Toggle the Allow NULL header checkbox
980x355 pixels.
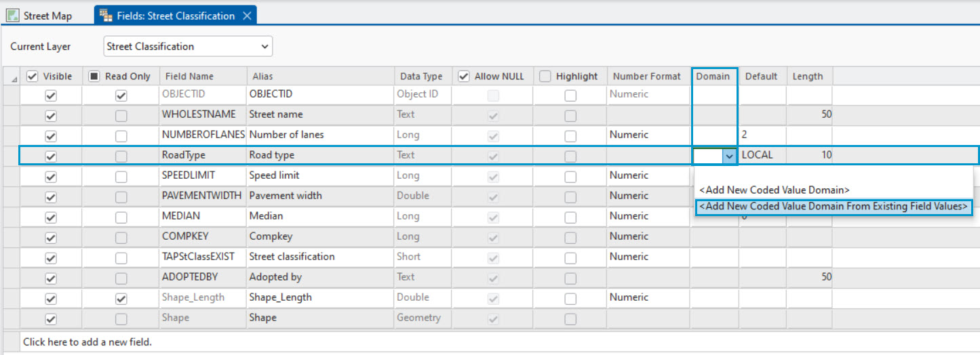464,77
